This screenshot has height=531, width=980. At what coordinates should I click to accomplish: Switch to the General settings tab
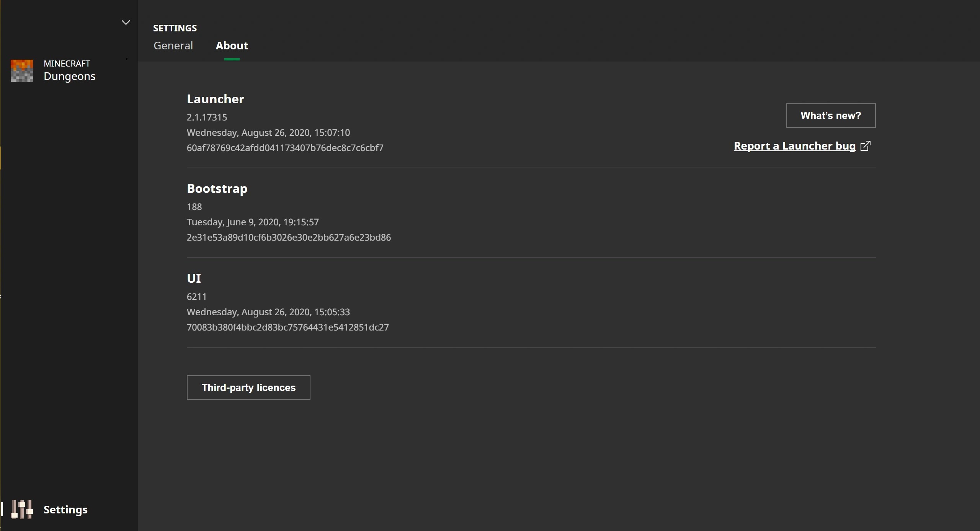(173, 46)
